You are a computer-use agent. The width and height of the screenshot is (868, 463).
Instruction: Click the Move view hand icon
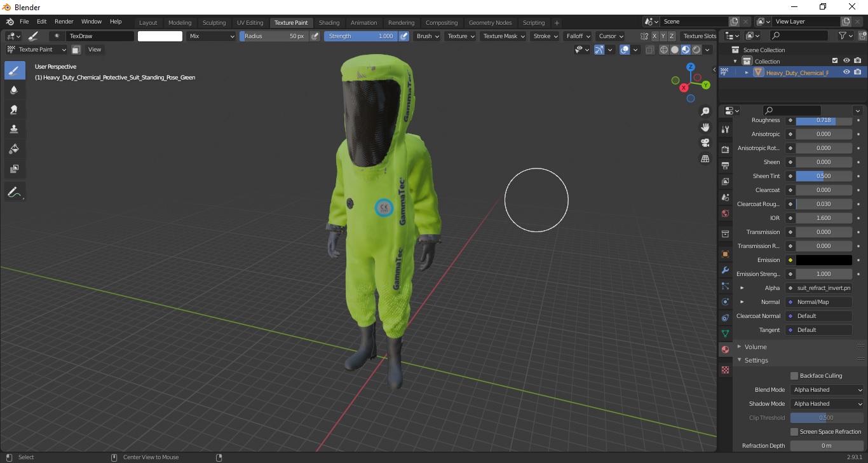tap(705, 127)
